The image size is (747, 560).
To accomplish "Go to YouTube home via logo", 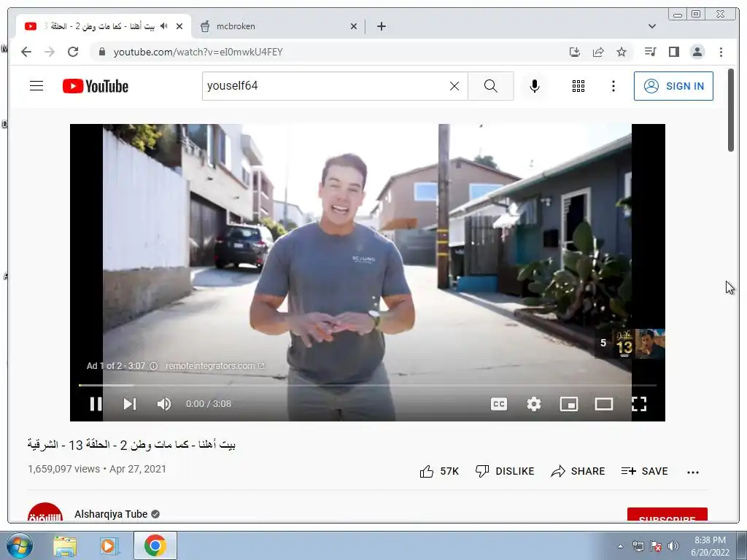I will (x=96, y=86).
